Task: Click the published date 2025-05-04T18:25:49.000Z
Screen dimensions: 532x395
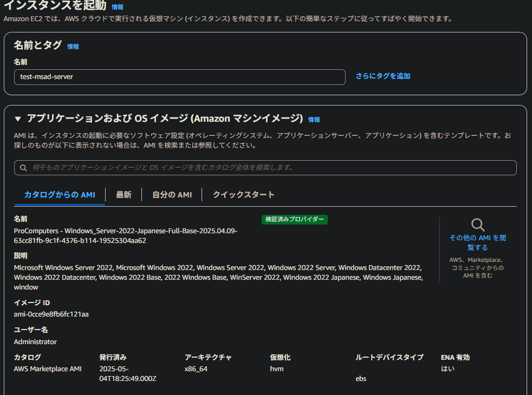Action: coord(127,374)
